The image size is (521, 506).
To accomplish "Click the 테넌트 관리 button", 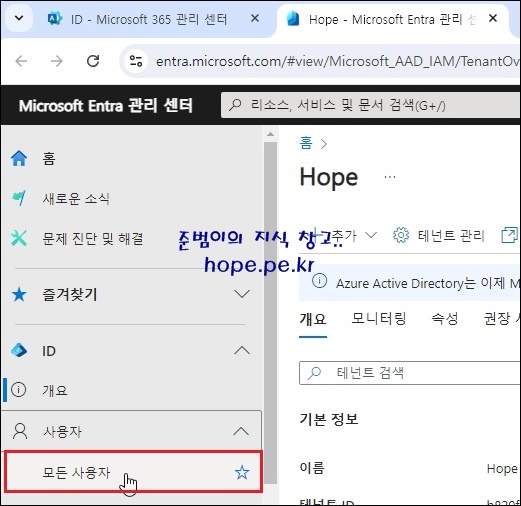I will click(x=439, y=236).
